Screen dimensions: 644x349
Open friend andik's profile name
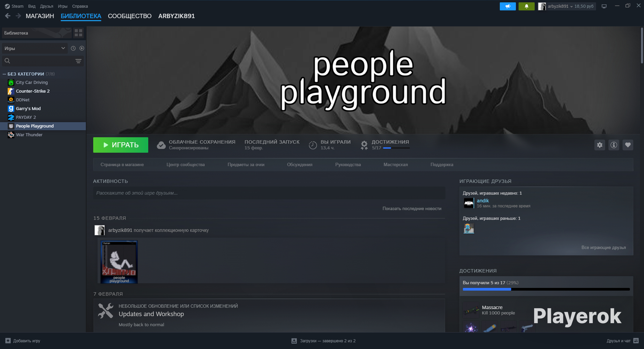[483, 201]
